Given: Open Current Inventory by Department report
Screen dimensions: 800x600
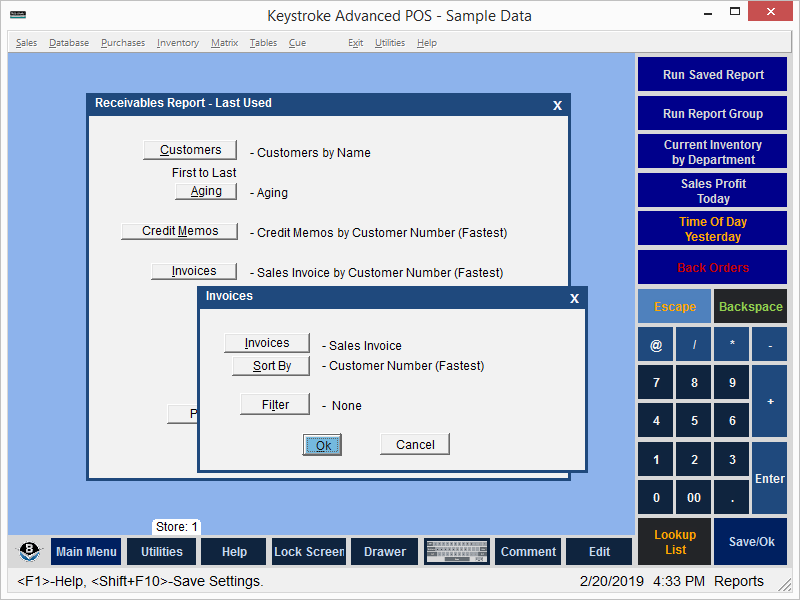Looking at the screenshot, I should 713,152.
